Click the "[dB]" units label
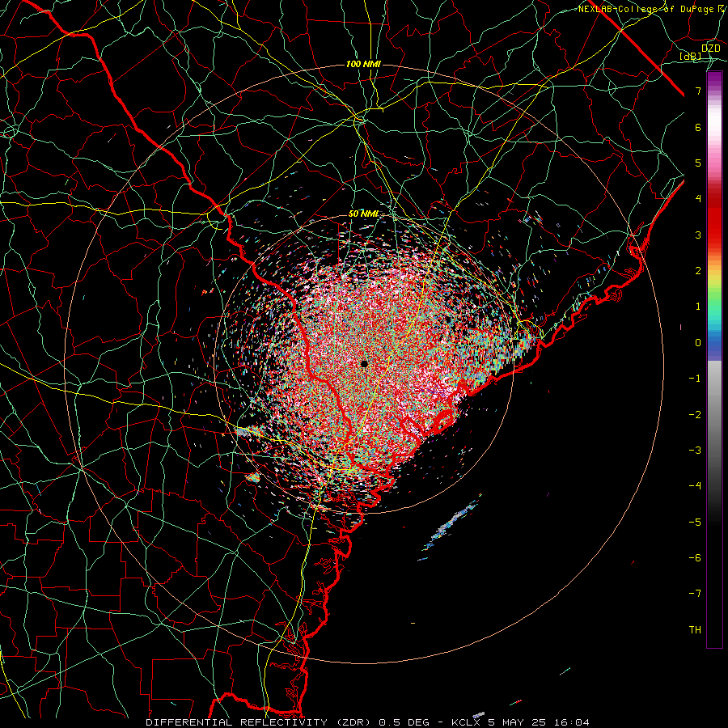 [x=691, y=57]
